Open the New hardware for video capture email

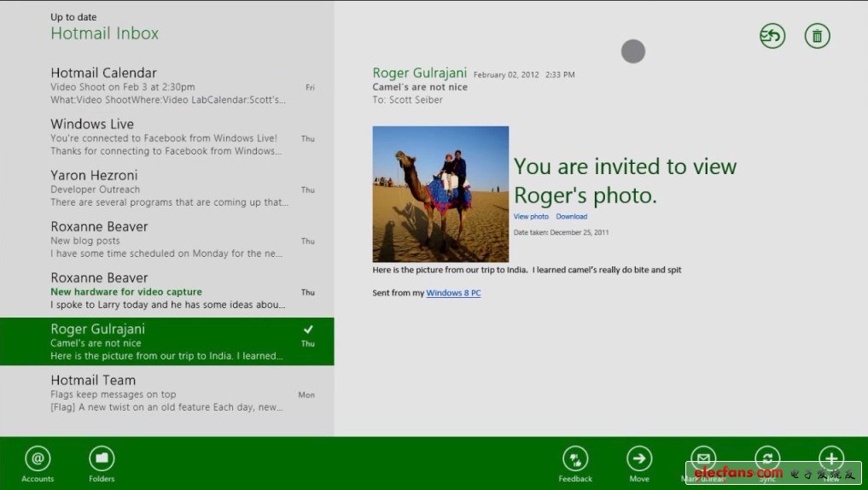(x=166, y=291)
